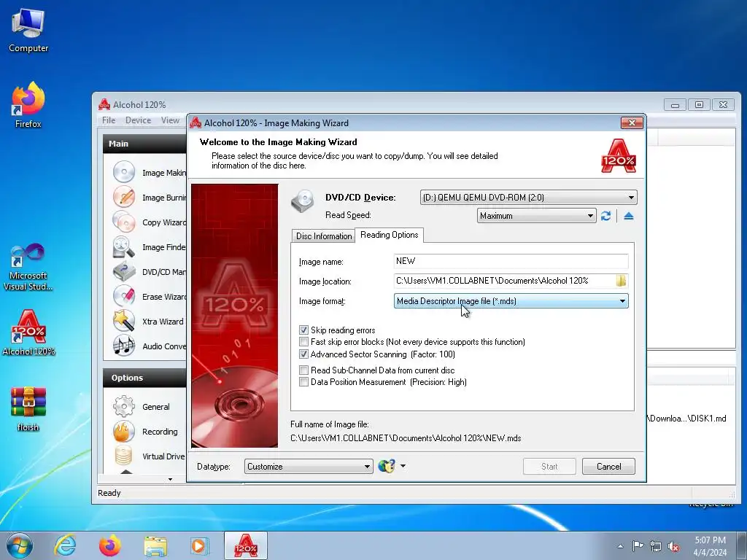Click the taskbar clock and date
The width and height of the screenshot is (747, 560).
(710, 546)
